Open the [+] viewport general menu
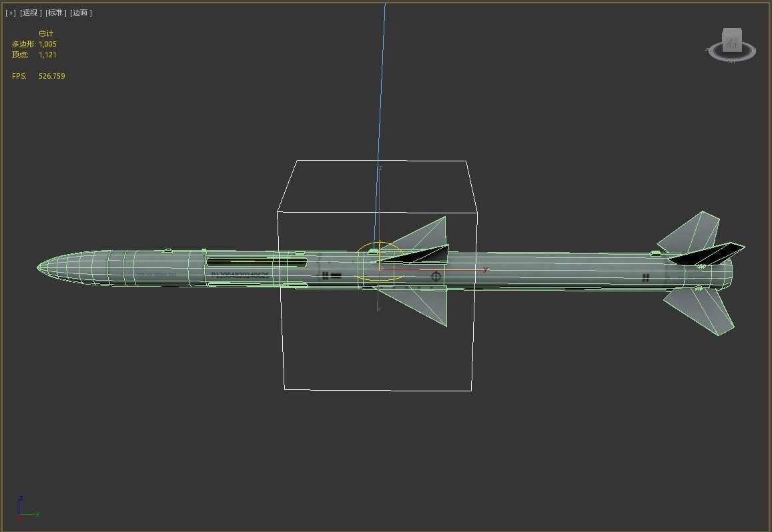 pyautogui.click(x=10, y=13)
